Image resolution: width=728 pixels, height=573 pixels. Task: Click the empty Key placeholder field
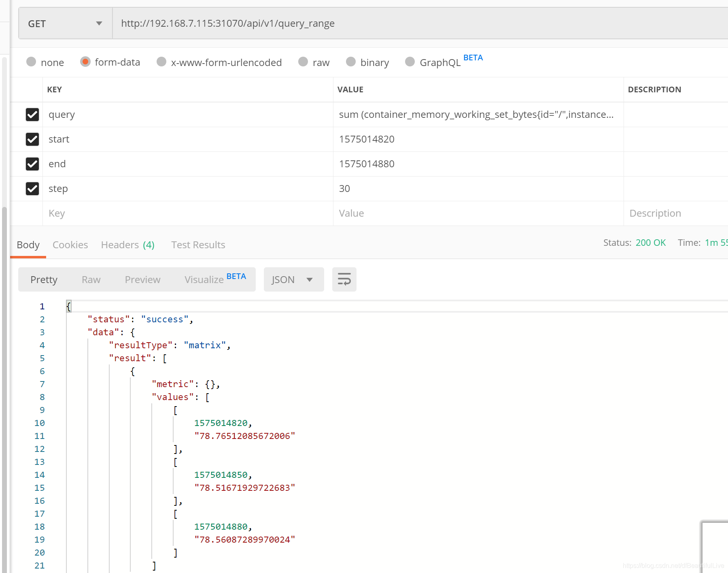[x=188, y=213]
